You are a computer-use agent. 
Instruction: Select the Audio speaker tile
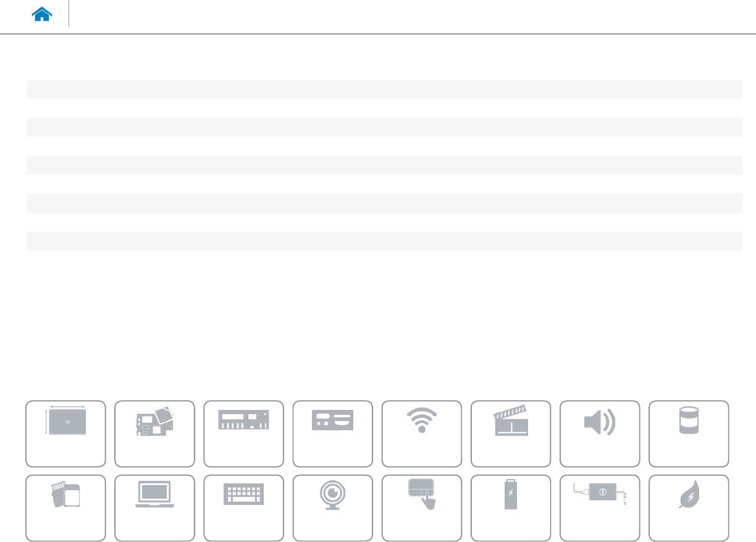pyautogui.click(x=599, y=433)
